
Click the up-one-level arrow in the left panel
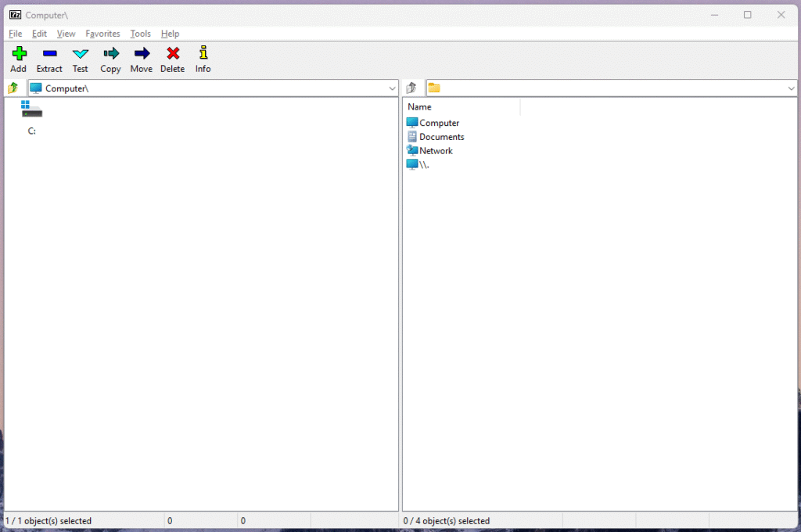(13, 88)
